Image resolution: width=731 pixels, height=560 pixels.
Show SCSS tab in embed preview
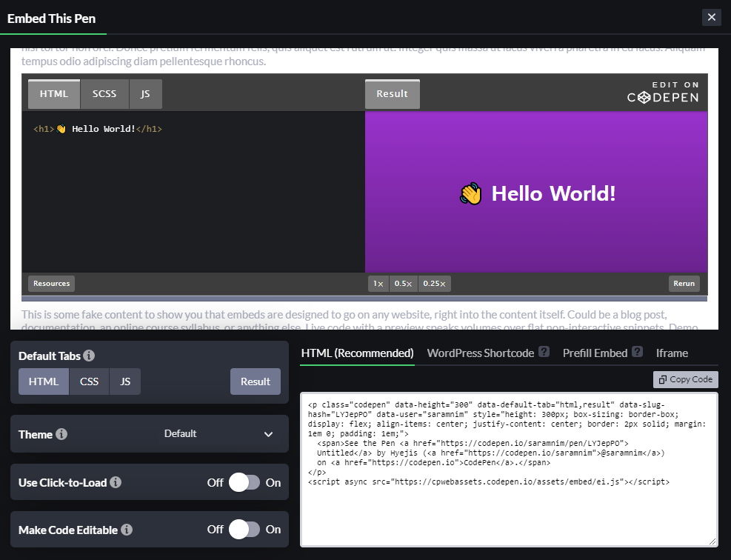click(x=104, y=94)
